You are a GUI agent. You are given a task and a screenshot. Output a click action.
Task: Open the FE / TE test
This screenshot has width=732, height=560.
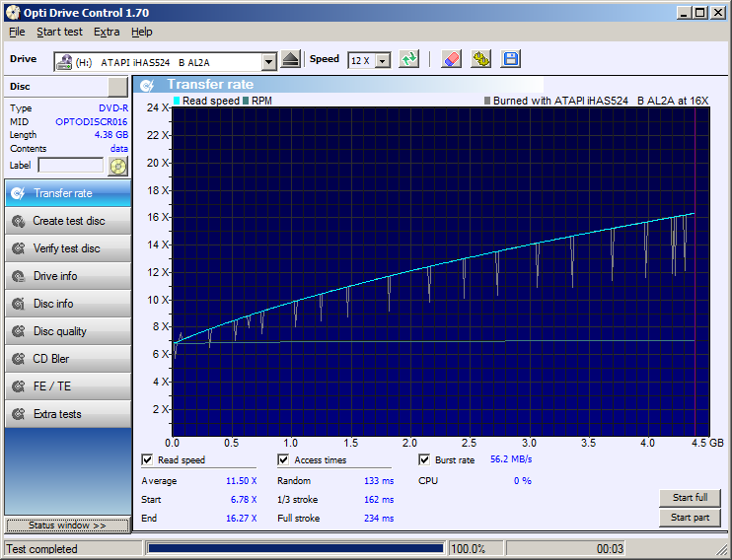pyautogui.click(x=68, y=385)
